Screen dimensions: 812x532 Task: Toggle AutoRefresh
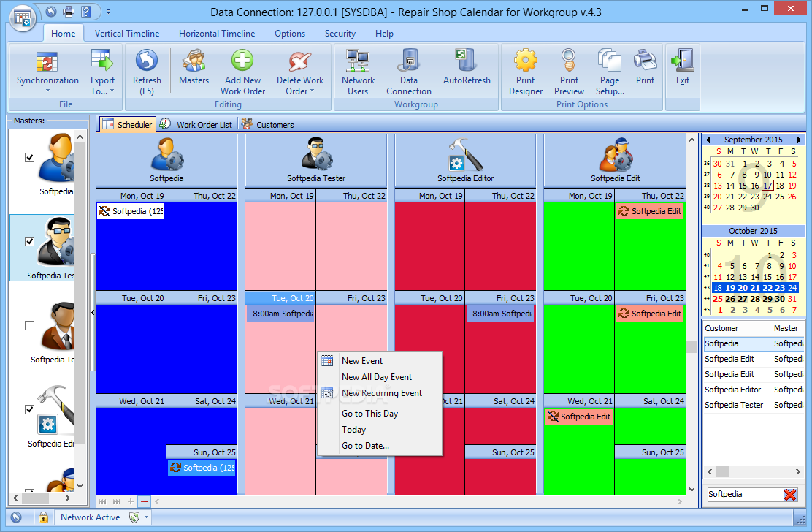(x=467, y=67)
